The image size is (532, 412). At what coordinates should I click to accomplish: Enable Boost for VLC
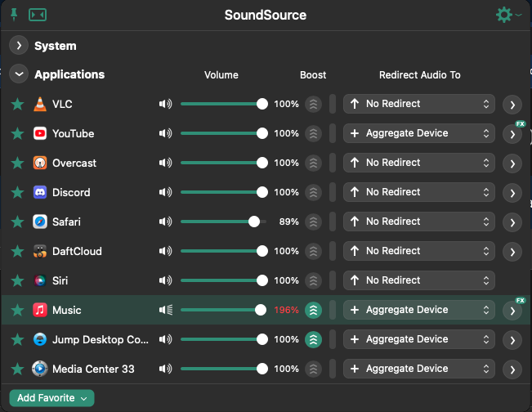[x=313, y=104]
